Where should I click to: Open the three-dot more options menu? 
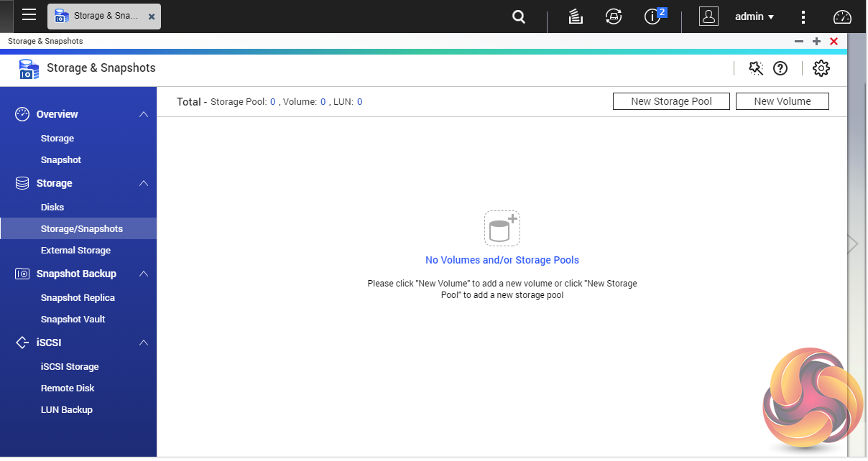(x=803, y=17)
